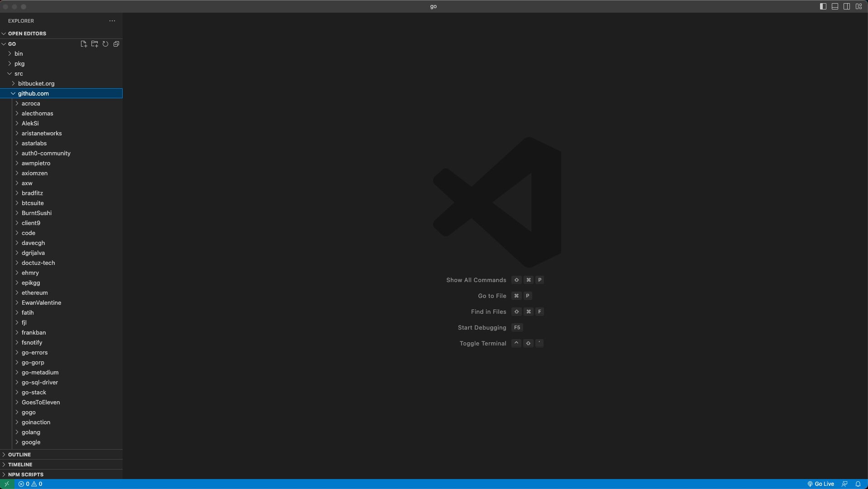Expand the btcsuite folder
Screen dimensions: 868x489
[x=61, y=203]
